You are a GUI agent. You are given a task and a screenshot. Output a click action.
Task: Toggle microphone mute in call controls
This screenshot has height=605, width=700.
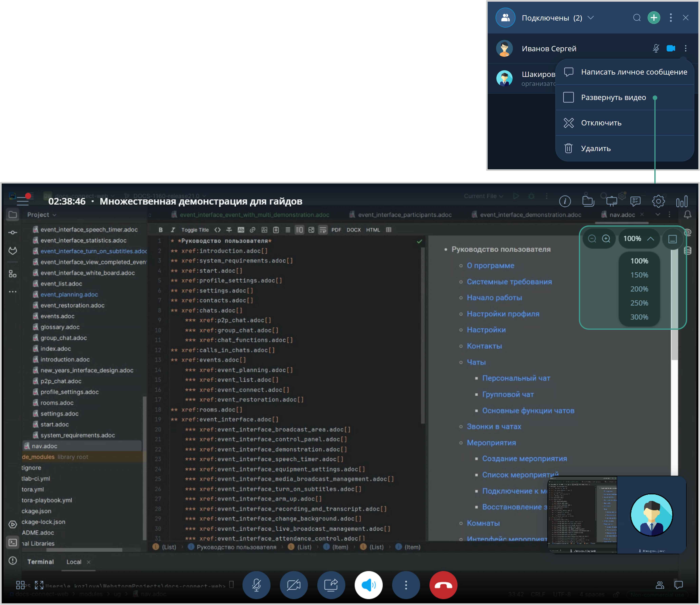(256, 585)
